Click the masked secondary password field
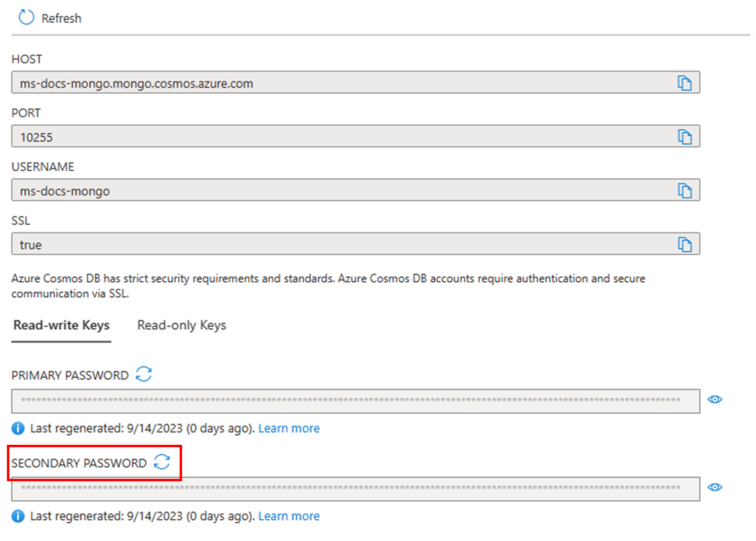 (x=355, y=489)
